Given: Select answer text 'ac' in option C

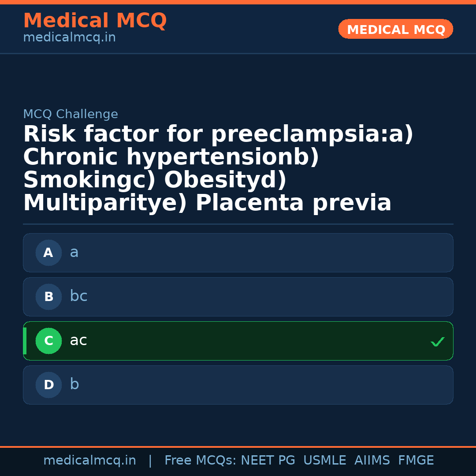Looking at the screenshot, I should (78, 341).
